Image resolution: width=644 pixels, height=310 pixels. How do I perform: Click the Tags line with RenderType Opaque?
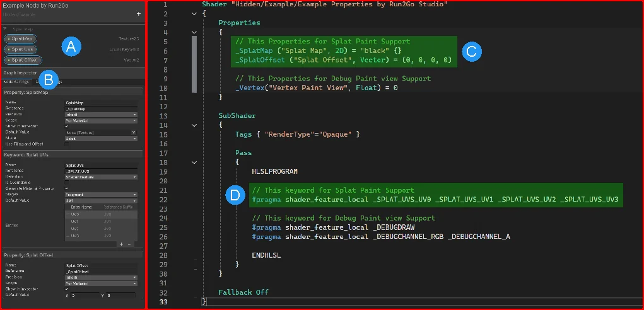[x=297, y=134]
